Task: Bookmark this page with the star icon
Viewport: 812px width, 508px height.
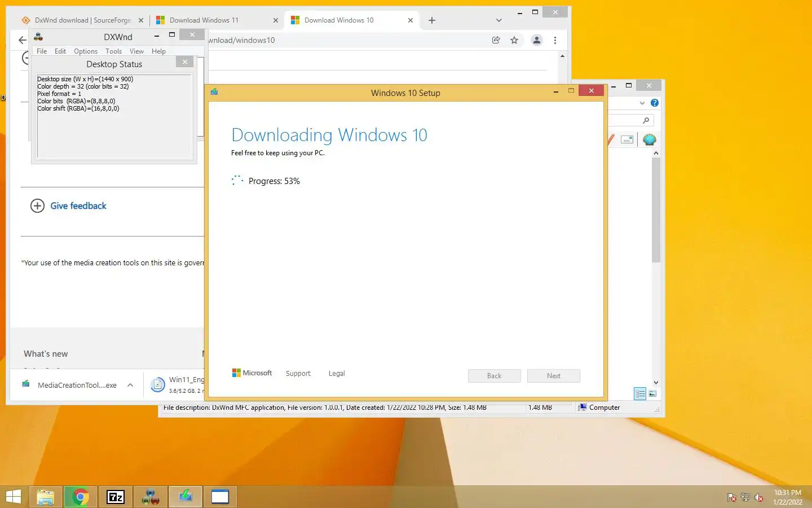Action: 514,40
